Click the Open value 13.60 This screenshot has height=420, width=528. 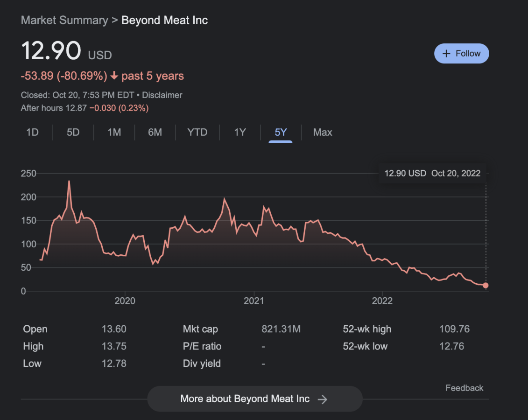114,329
